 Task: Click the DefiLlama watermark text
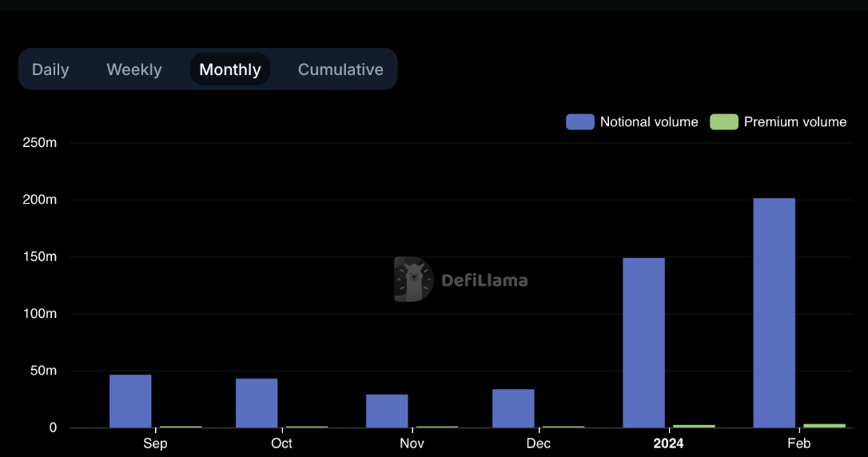[484, 280]
